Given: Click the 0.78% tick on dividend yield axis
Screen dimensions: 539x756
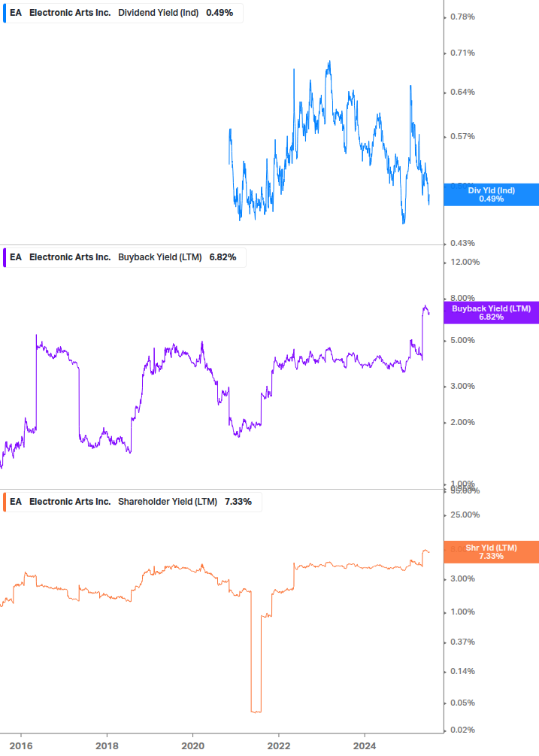Looking at the screenshot, I should pyautogui.click(x=462, y=17).
